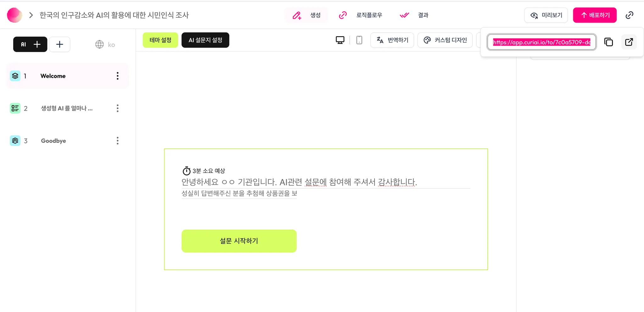
Task: Open options menu for Goodbye page
Action: (118, 141)
